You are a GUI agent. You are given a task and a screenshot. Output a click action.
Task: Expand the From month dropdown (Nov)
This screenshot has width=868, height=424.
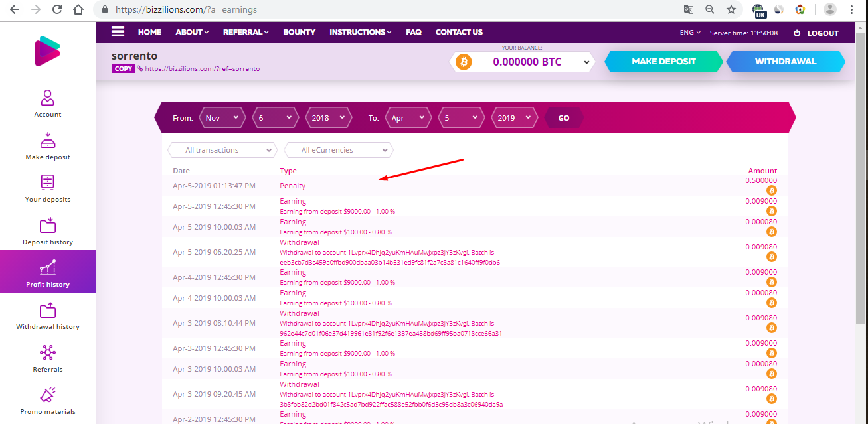pyautogui.click(x=222, y=118)
